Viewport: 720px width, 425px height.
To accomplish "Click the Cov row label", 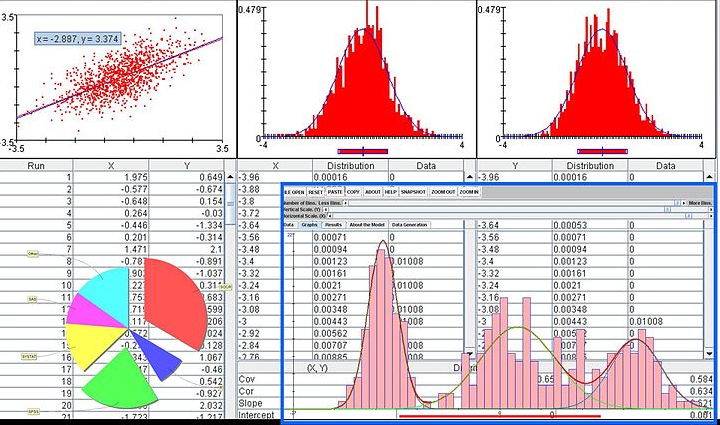I will pos(247,379).
